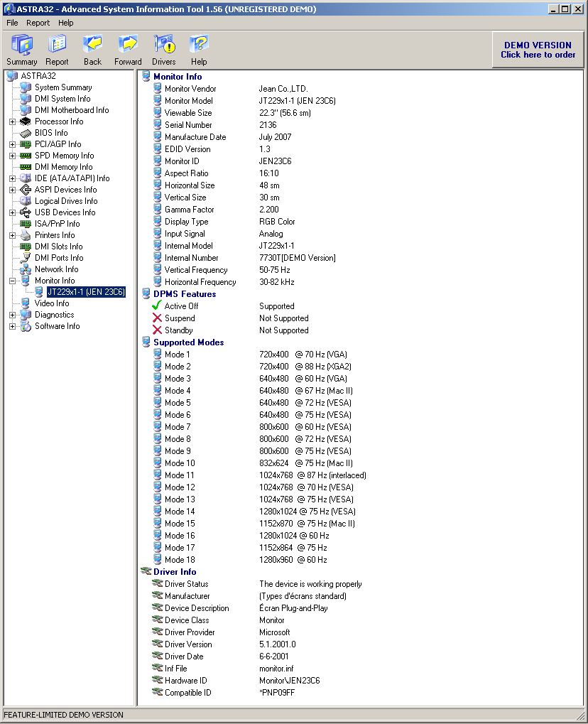
Task: Select DMI Motherboard Info in the tree
Action: click(72, 110)
